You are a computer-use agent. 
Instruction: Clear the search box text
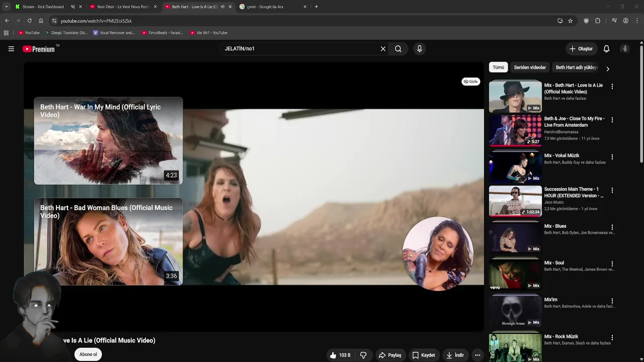(383, 49)
